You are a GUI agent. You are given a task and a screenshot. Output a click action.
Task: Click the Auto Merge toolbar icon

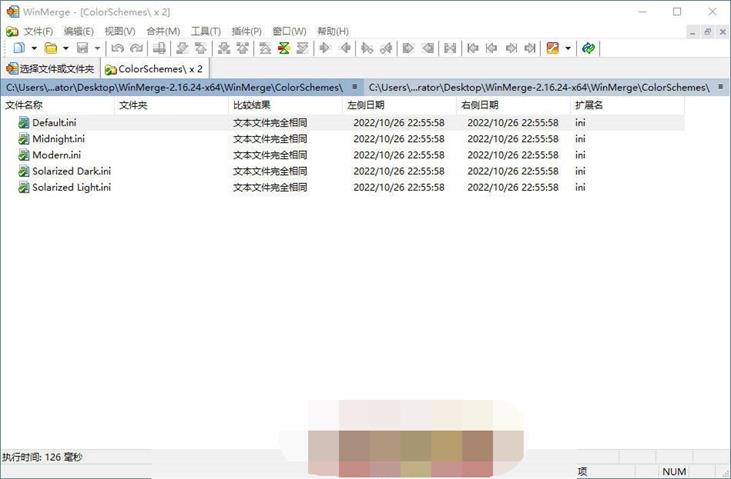point(450,48)
